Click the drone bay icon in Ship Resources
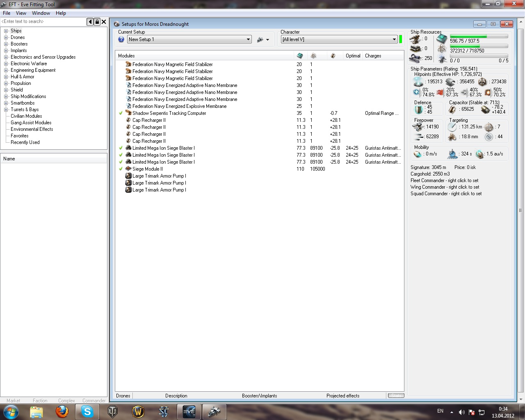This screenshot has height=420, width=525. 442,58
